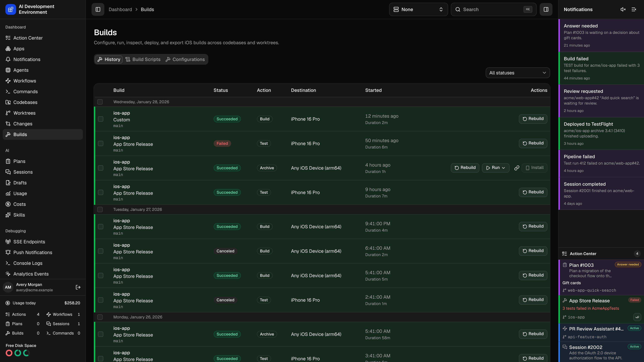The image size is (644, 362).
Task: Toggle the right panel icon in header
Action: 546,10
